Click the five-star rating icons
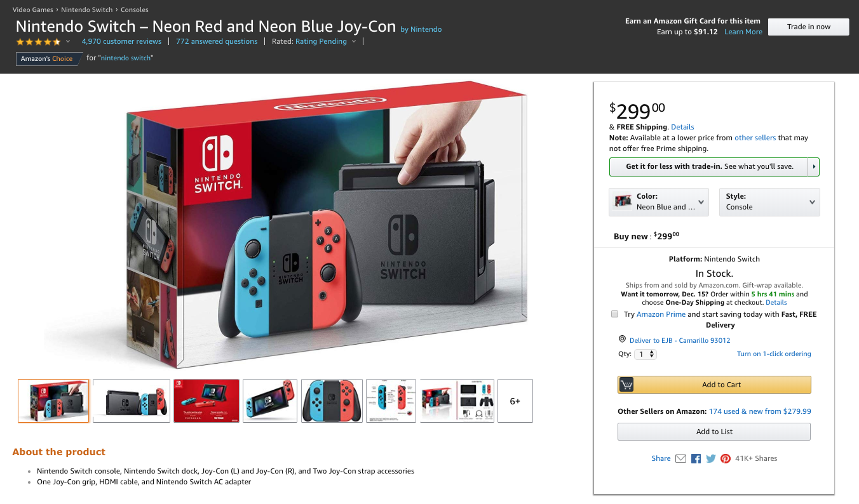This screenshot has height=504, width=859. click(39, 42)
